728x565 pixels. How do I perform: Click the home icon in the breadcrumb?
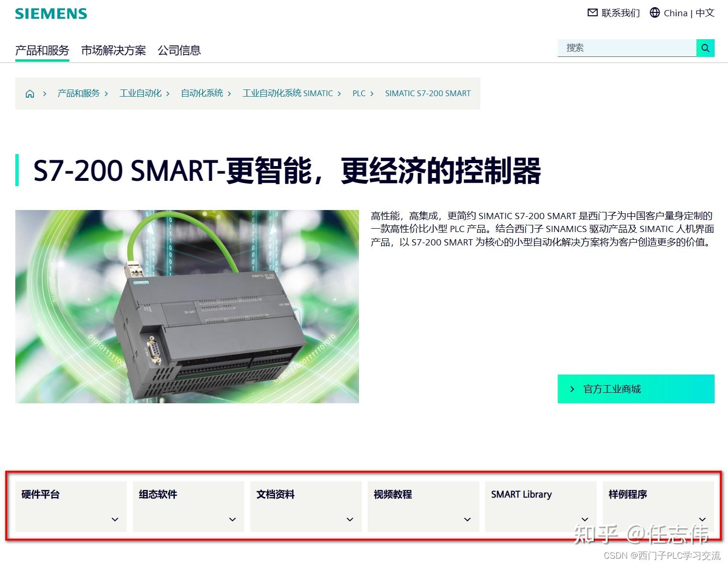pos(29,93)
